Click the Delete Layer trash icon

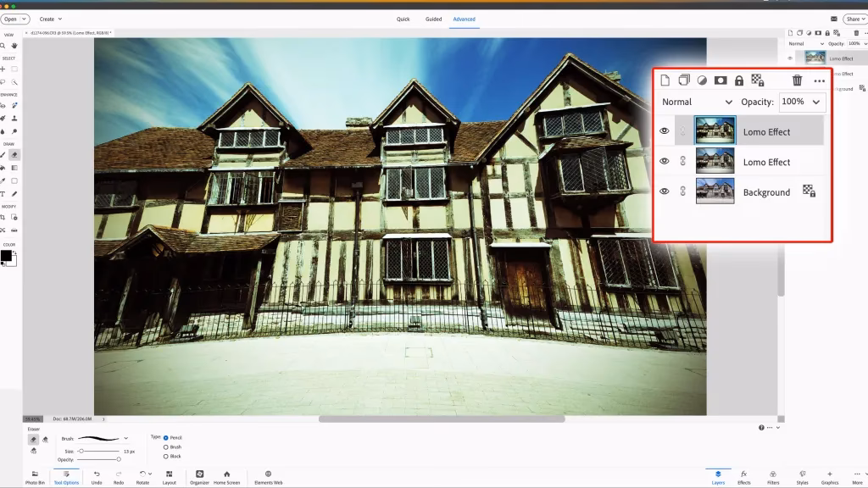797,80
